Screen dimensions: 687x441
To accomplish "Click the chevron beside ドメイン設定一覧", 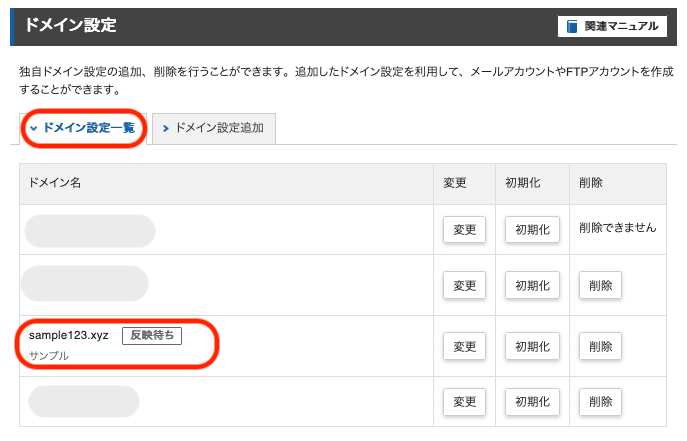I will pos(34,128).
